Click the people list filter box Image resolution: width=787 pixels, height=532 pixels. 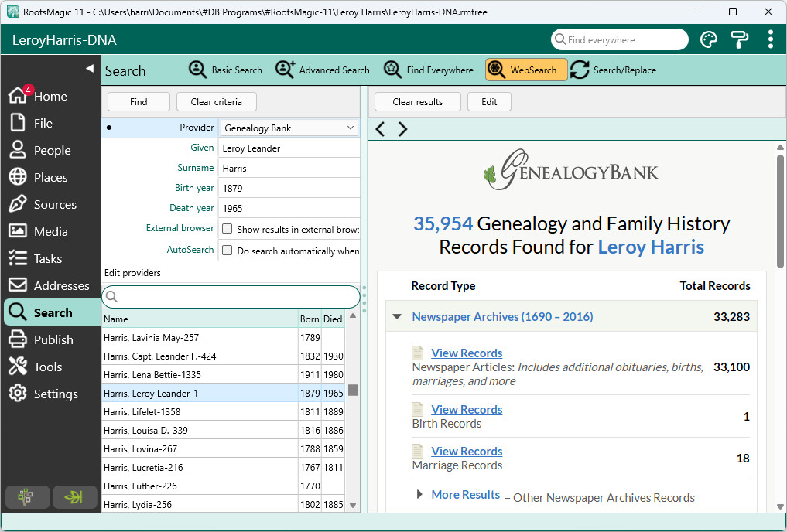coord(231,297)
